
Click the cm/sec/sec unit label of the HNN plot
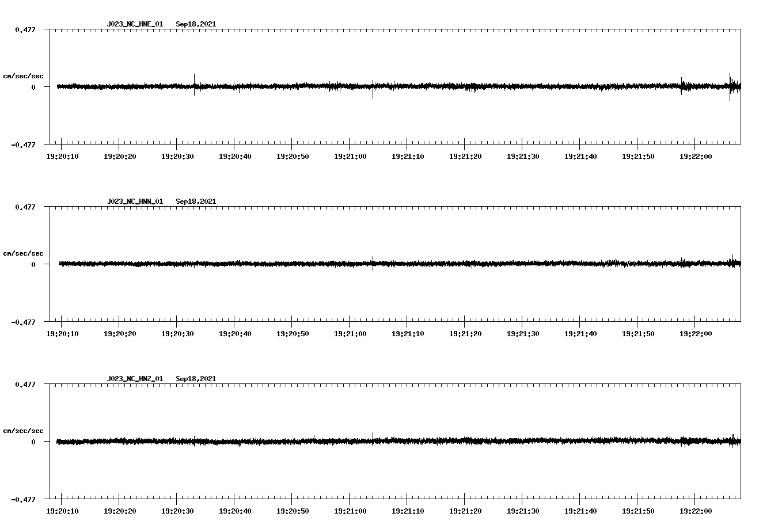[x=23, y=253]
